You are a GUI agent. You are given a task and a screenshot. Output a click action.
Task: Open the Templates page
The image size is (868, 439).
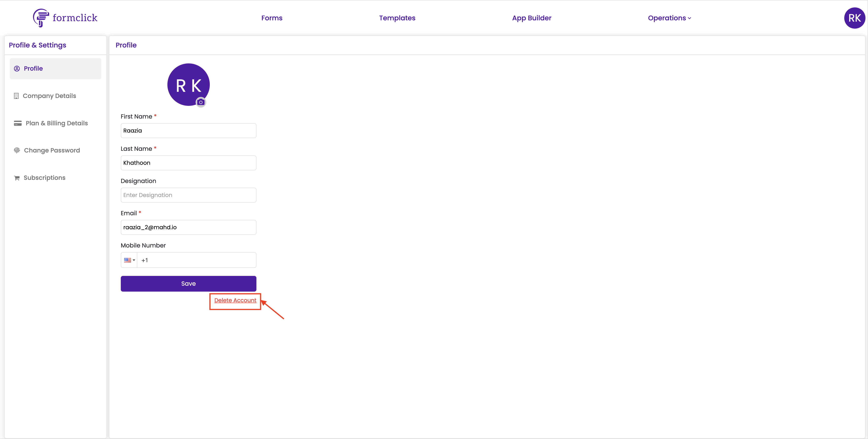tap(397, 18)
